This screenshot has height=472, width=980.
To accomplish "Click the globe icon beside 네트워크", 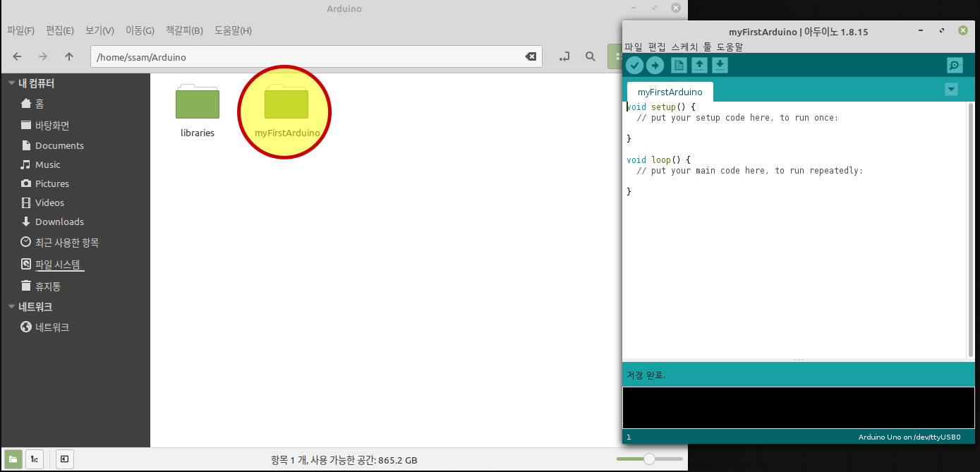I will click(26, 327).
